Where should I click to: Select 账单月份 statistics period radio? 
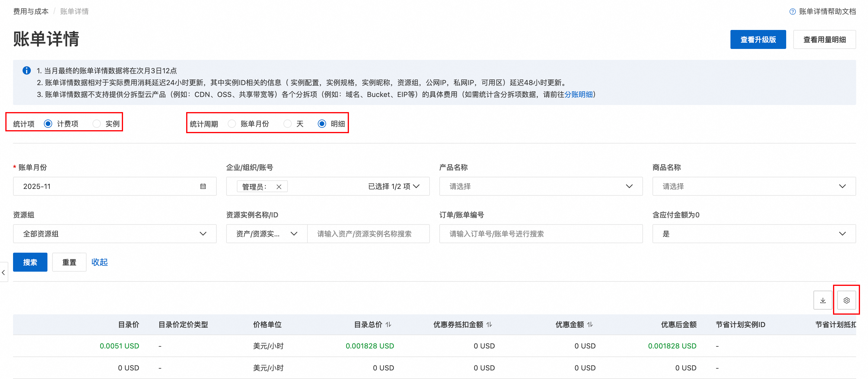tap(232, 124)
